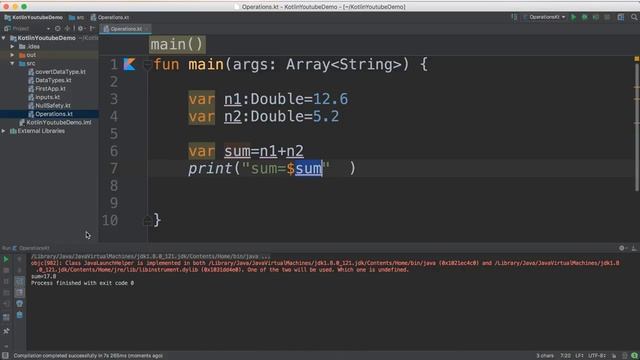Click the Down the Stack Trace arrow icon in the Run panel
Image resolution: width=640 pixels, height=360 pixels.
[19, 270]
